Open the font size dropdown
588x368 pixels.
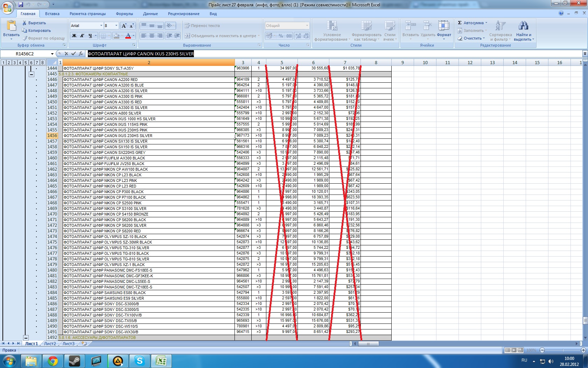[x=116, y=26]
